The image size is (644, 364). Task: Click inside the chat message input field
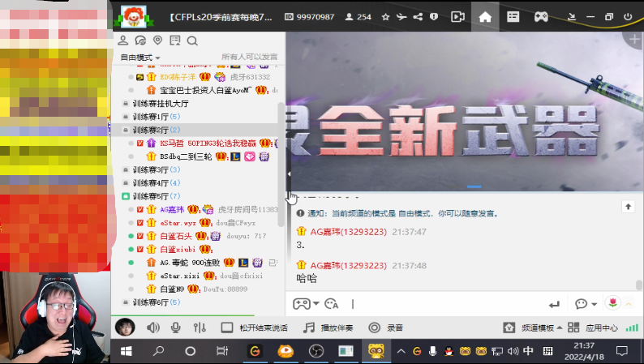click(x=445, y=304)
